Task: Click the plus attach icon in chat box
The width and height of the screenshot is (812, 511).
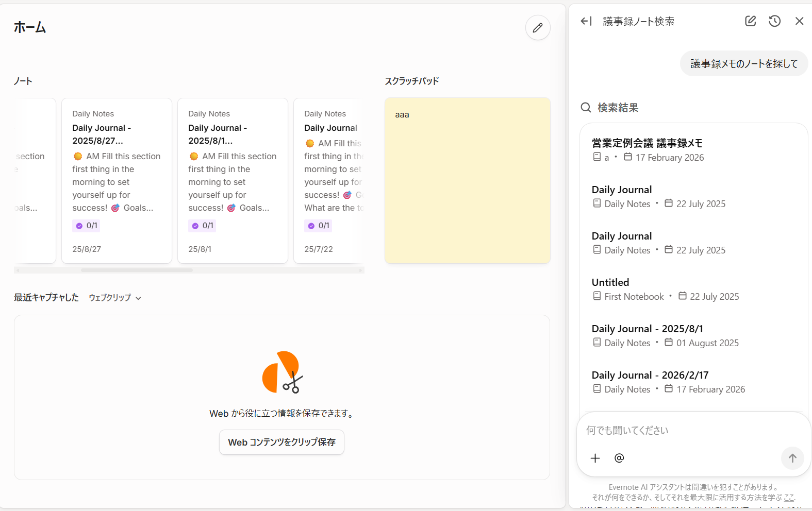Action: click(595, 458)
